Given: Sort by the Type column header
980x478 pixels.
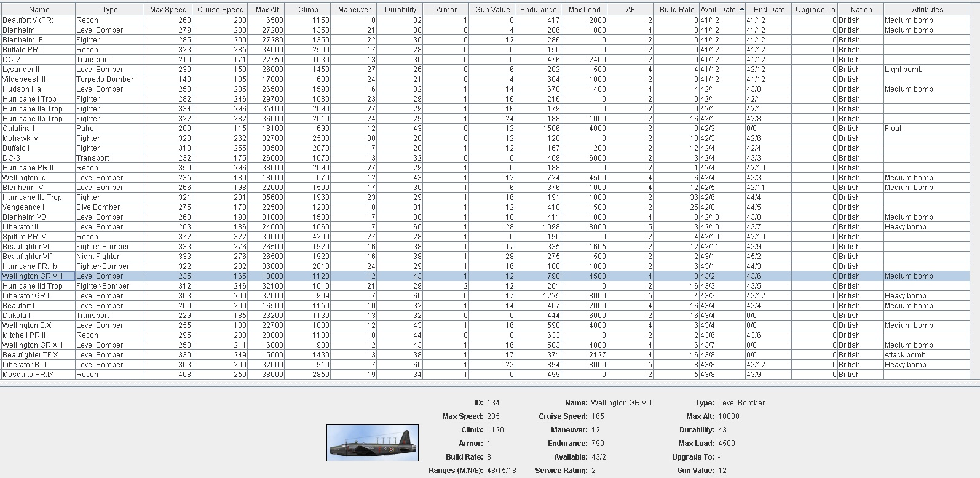Looking at the screenshot, I should point(109,9).
